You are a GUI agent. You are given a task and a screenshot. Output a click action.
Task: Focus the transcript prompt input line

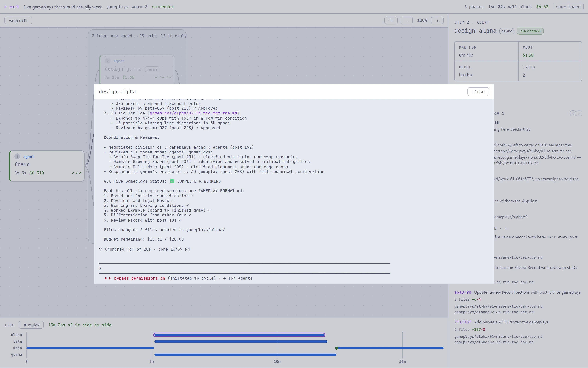[x=244, y=268]
